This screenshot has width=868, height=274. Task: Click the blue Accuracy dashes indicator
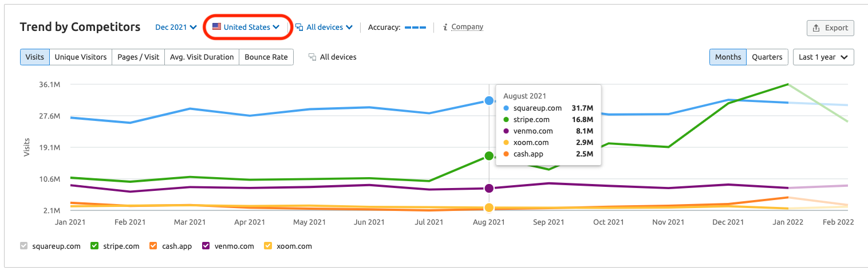click(416, 27)
